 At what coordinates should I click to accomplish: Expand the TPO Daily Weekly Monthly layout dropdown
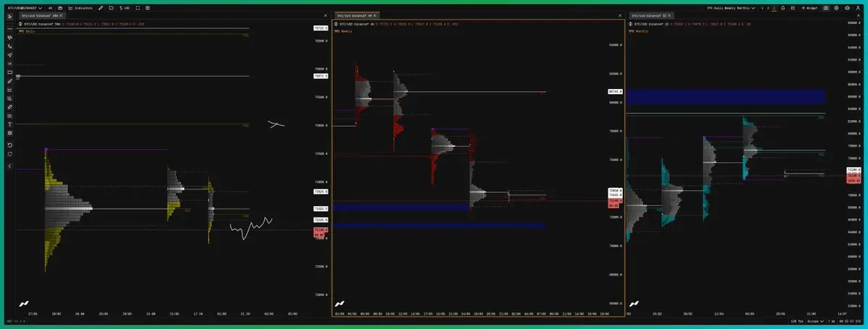(731, 8)
